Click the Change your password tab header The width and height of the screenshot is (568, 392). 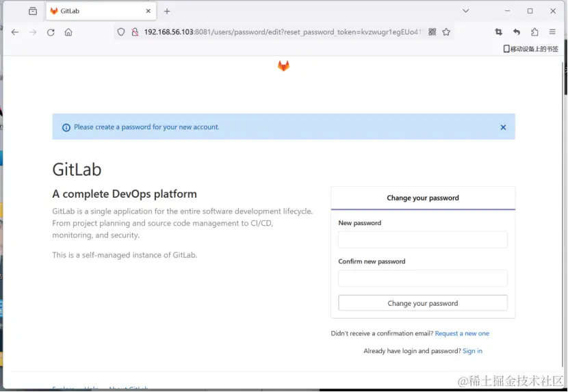click(423, 198)
